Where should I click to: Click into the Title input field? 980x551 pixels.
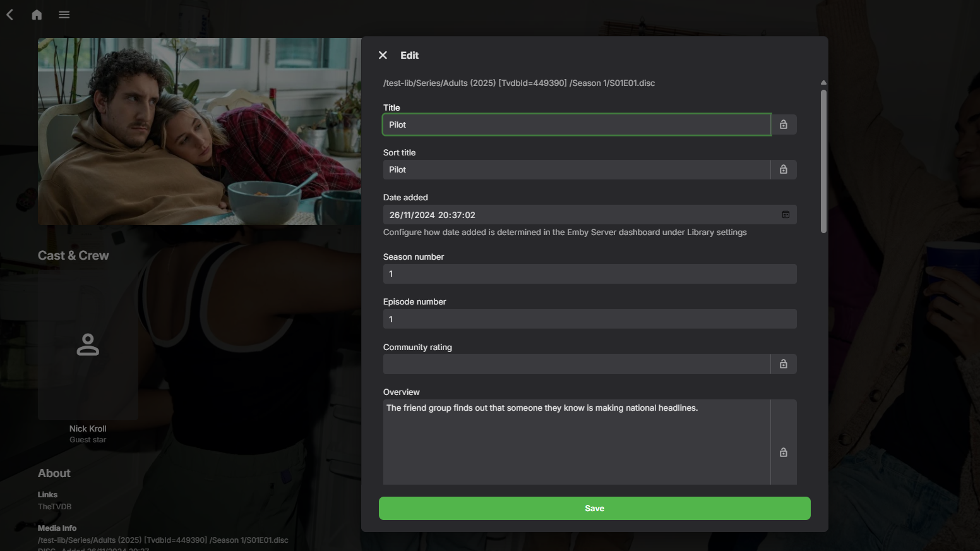[x=577, y=124]
